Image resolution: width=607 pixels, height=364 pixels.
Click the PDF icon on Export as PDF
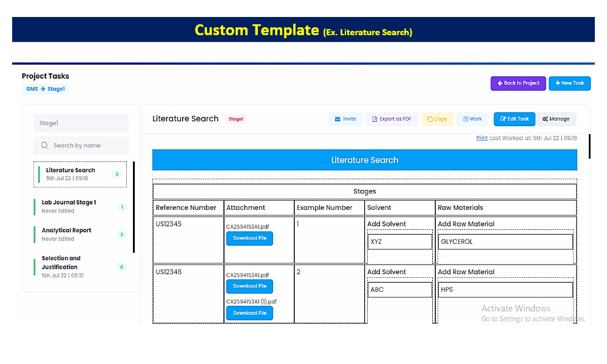click(x=375, y=119)
